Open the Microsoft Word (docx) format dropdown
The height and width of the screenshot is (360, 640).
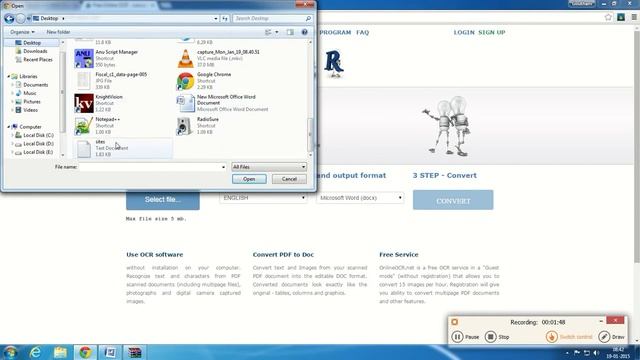click(360, 198)
